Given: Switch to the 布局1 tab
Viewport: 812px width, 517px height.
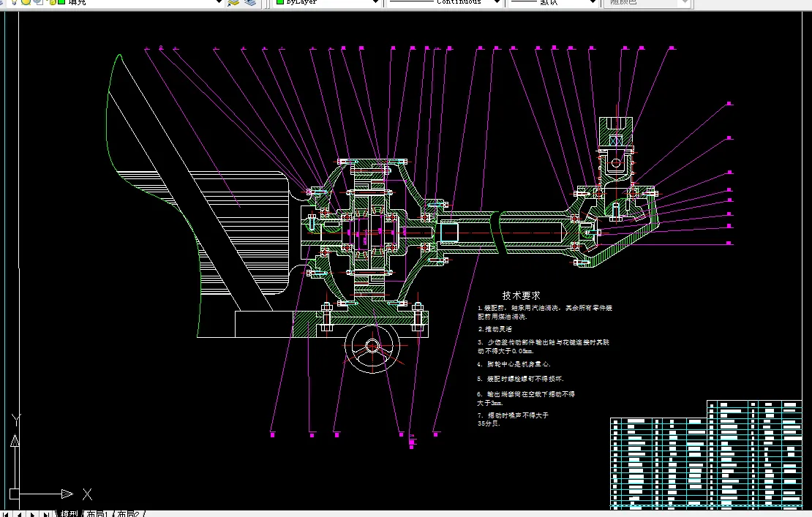Looking at the screenshot, I should [97, 514].
